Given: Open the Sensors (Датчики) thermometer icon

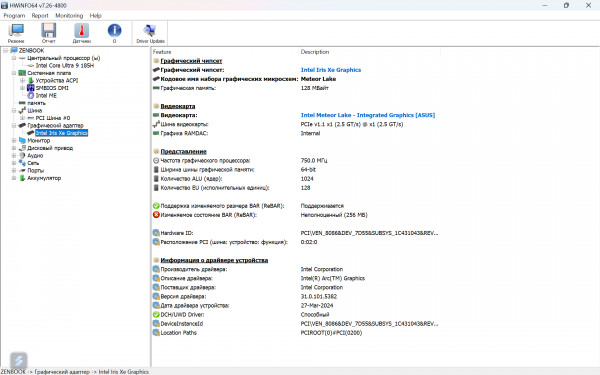Looking at the screenshot, I should pyautogui.click(x=82, y=33).
